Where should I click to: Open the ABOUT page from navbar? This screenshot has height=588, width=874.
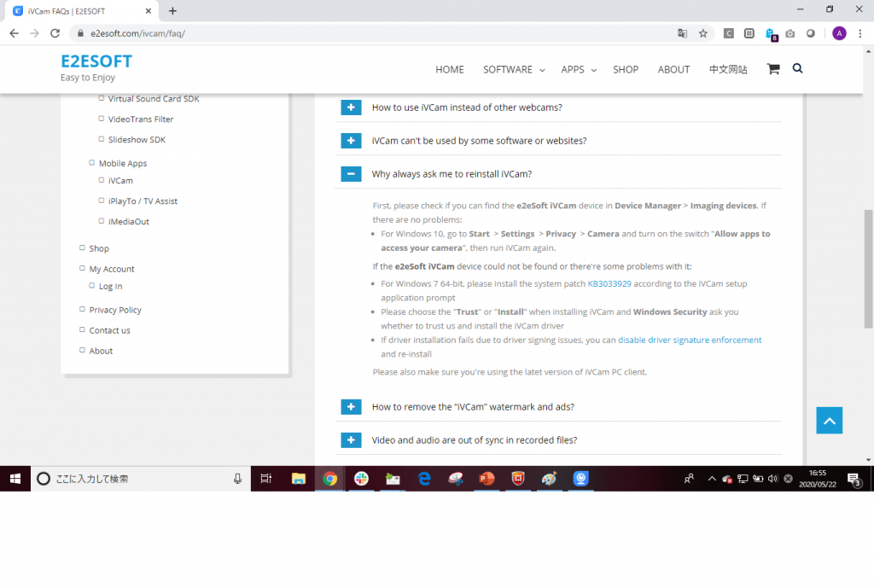673,70
